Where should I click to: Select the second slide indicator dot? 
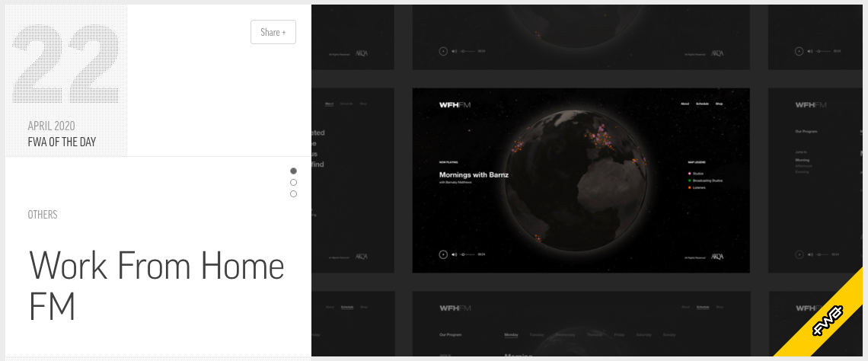point(293,182)
